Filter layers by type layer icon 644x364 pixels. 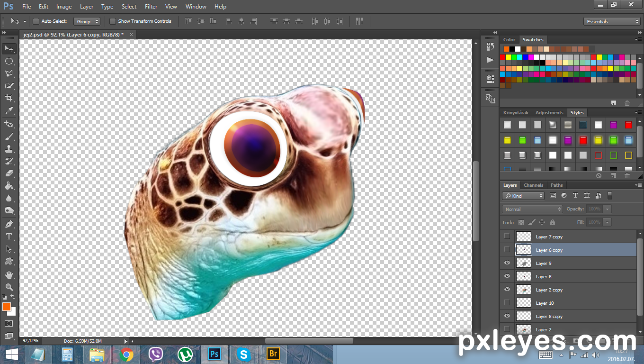point(575,196)
